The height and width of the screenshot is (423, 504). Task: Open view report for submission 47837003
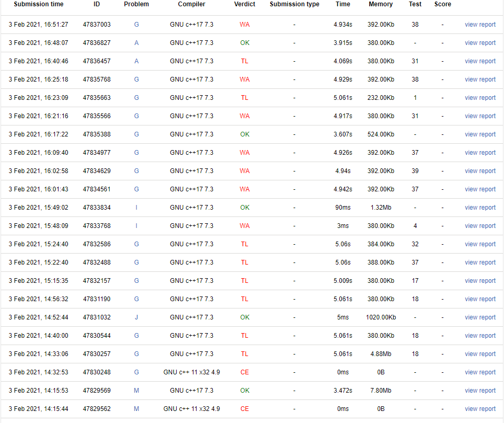[480, 25]
